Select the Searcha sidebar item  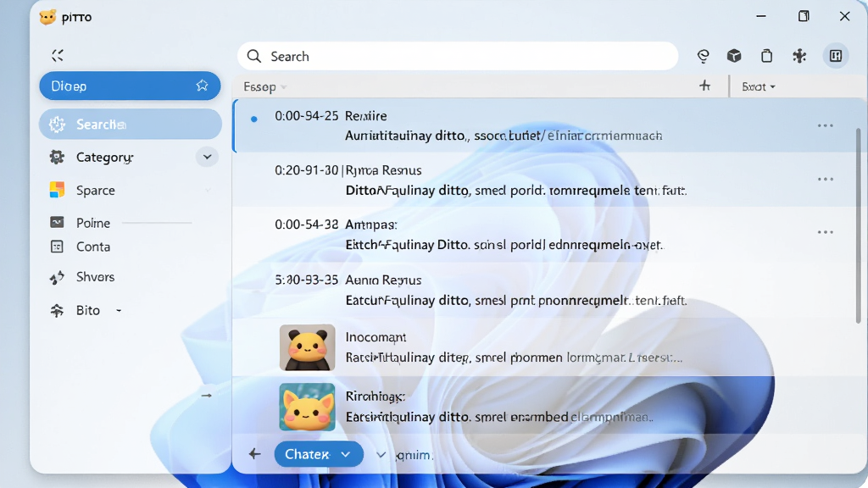pos(130,124)
